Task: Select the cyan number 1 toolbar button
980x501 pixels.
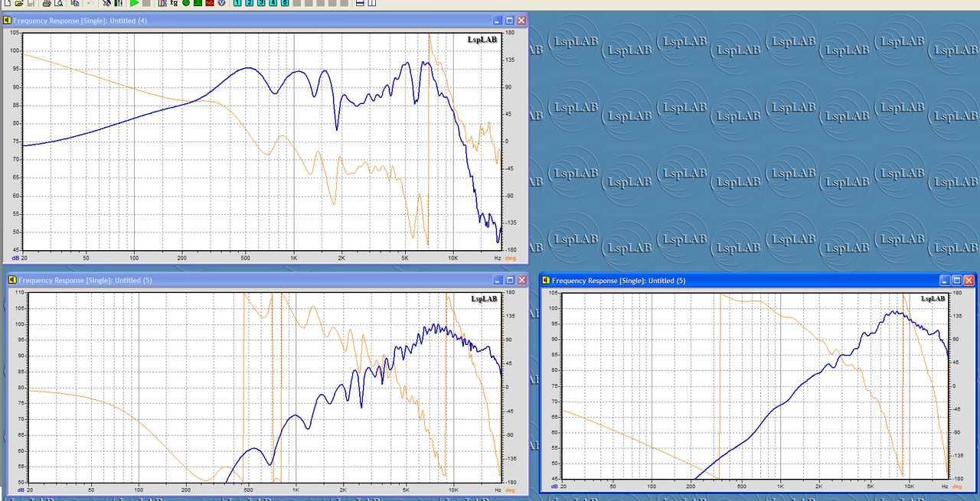Action: point(237,3)
